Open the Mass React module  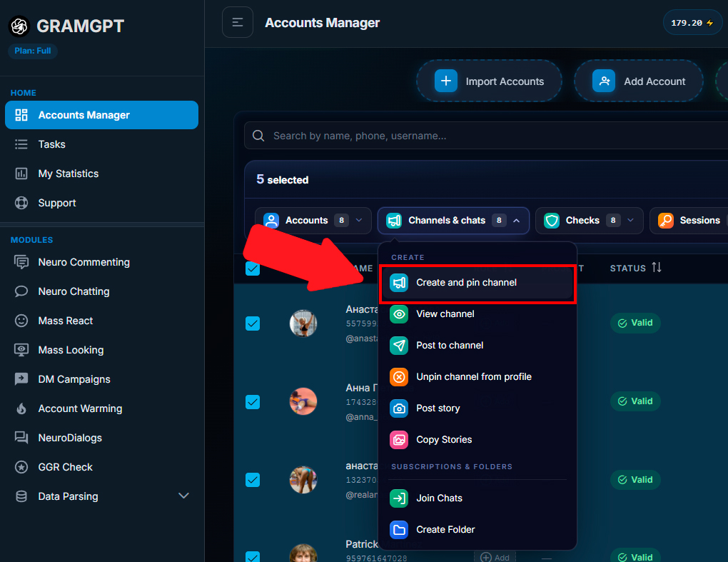pos(101,321)
